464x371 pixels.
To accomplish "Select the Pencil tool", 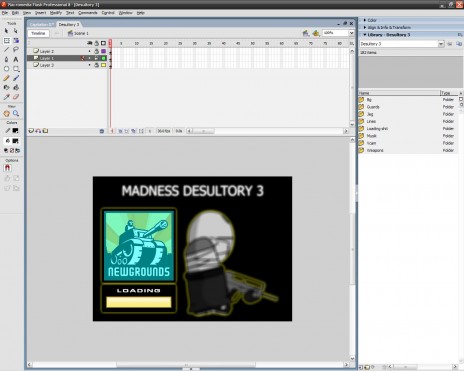I will [6, 78].
